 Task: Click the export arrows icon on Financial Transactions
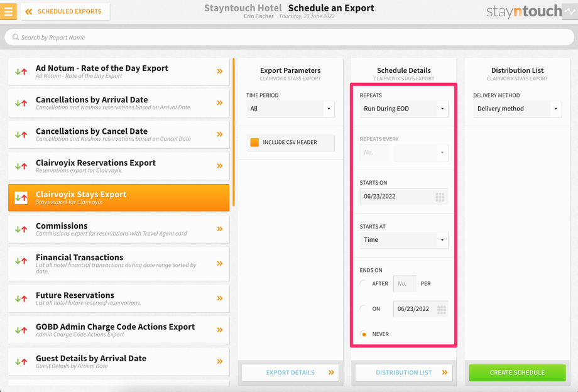pos(21,261)
